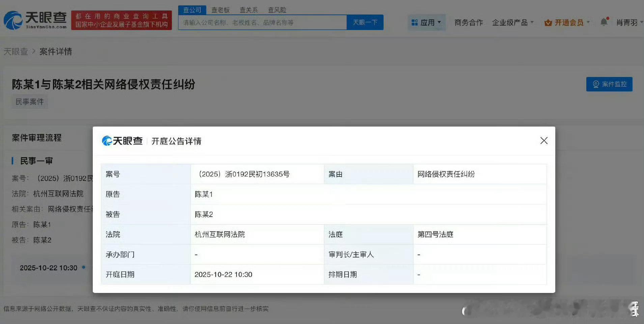644x324 pixels.
Task: Switch to the 查关系 search tab
Action: 249,10
